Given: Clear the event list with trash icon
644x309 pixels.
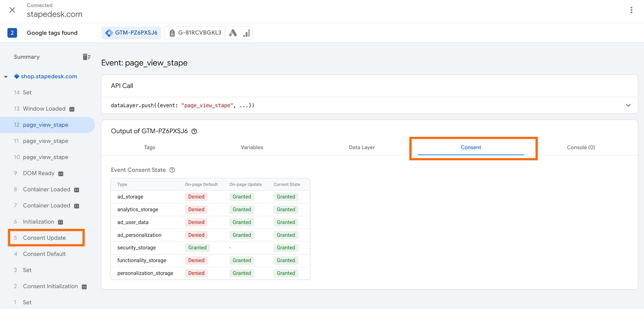Looking at the screenshot, I should tap(86, 57).
